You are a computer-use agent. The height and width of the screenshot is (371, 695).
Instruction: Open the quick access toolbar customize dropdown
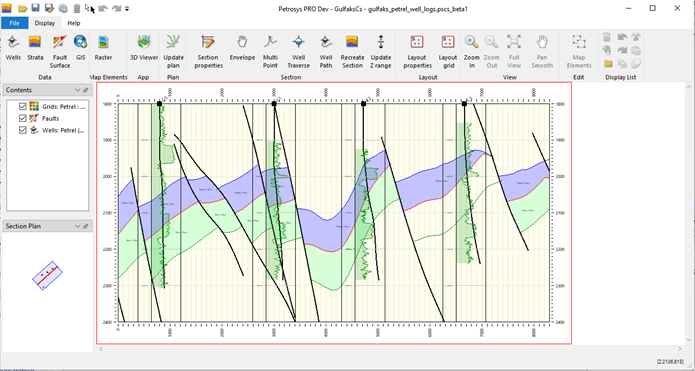point(127,9)
